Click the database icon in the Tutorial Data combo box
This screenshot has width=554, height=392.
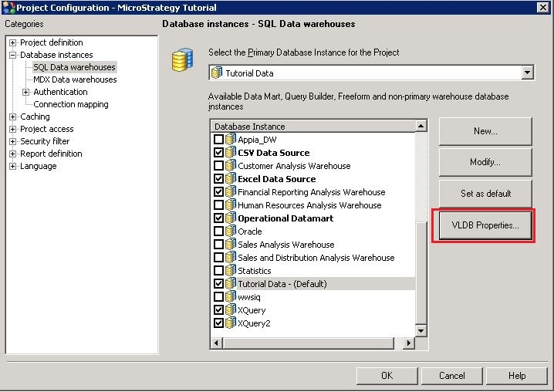(216, 73)
